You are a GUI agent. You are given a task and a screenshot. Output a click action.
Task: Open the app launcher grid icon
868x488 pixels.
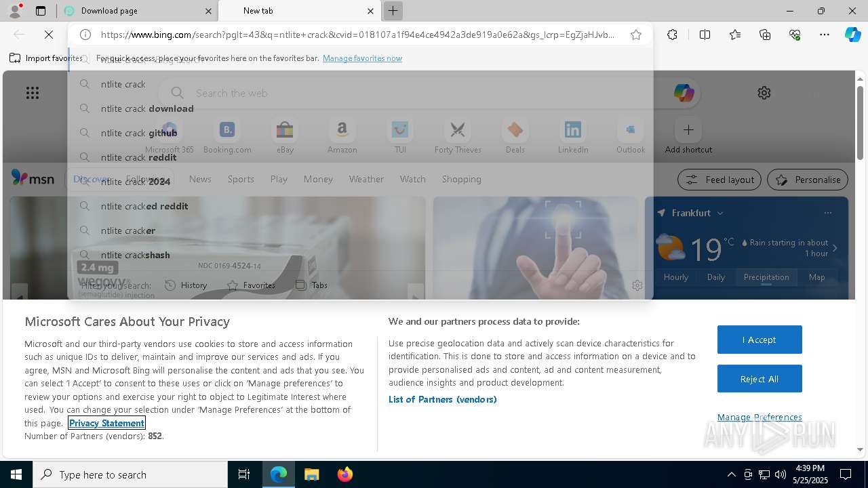point(32,93)
